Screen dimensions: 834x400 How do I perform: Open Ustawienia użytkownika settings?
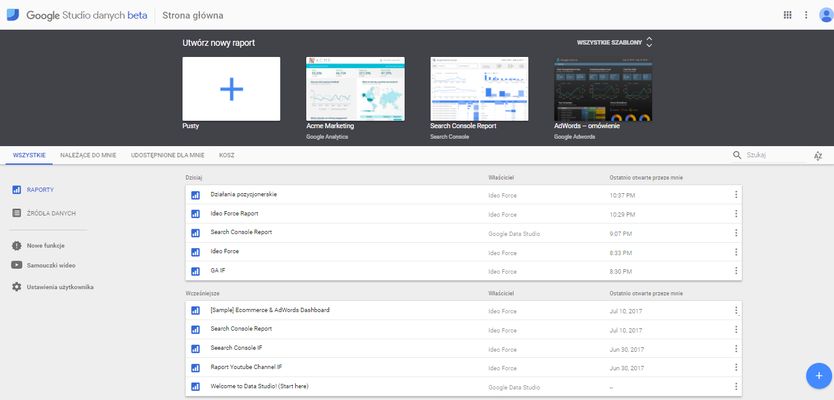click(x=60, y=287)
